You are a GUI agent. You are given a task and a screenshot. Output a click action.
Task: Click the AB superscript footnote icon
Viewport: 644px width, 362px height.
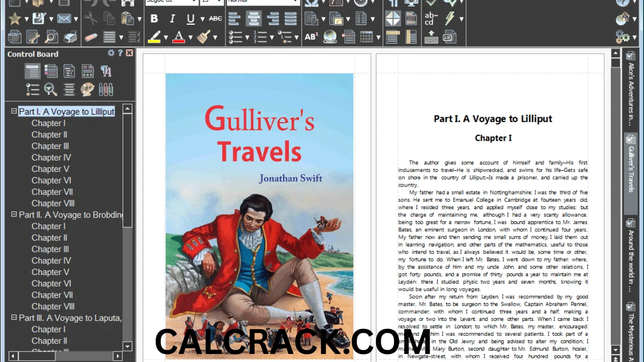311,37
